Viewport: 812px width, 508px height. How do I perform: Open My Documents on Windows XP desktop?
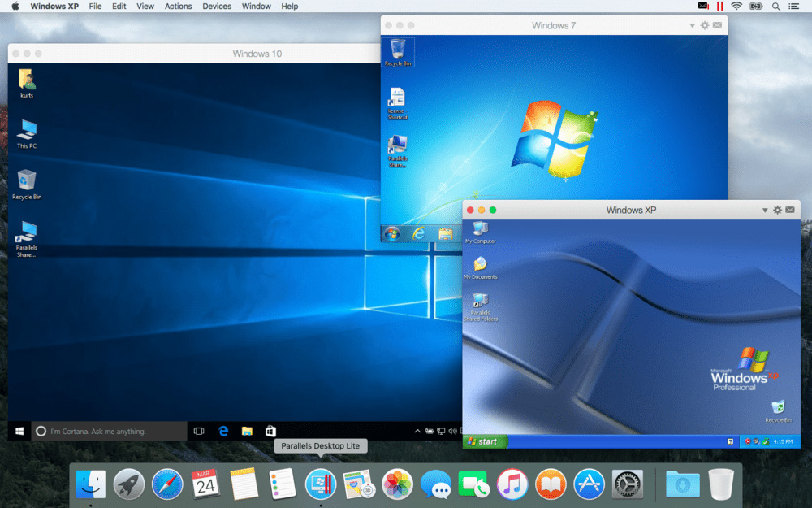(x=480, y=268)
